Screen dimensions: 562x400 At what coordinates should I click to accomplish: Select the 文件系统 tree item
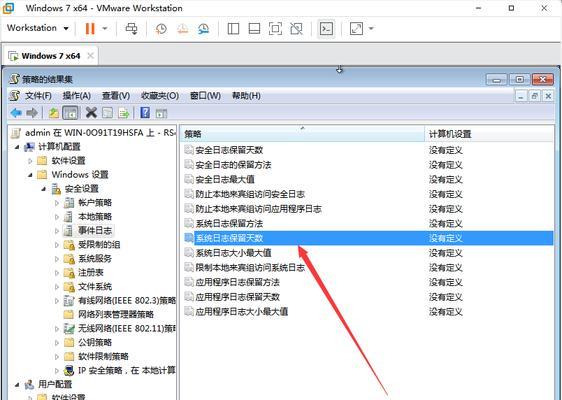[95, 286]
